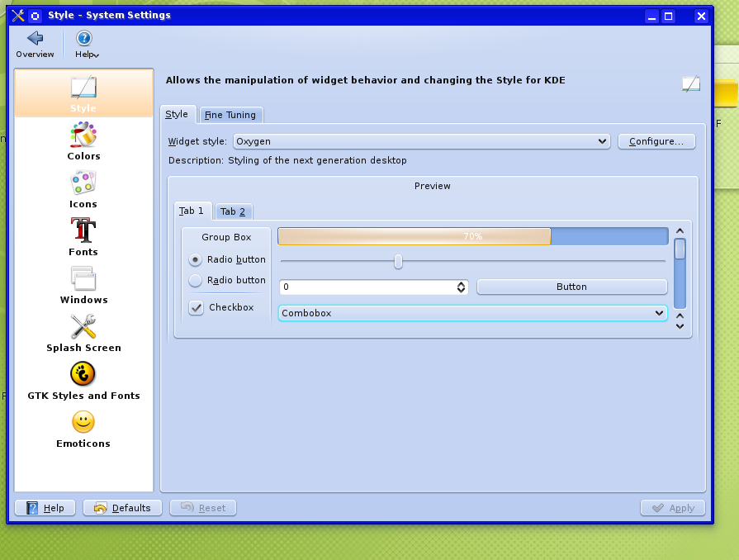Switch to the Fine Tuning tab
This screenshot has width=739, height=560.
point(230,115)
